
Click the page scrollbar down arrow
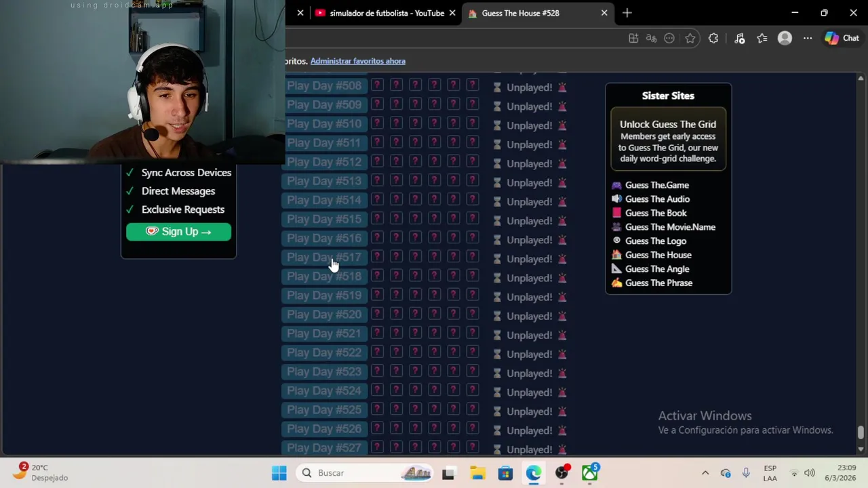(861, 449)
